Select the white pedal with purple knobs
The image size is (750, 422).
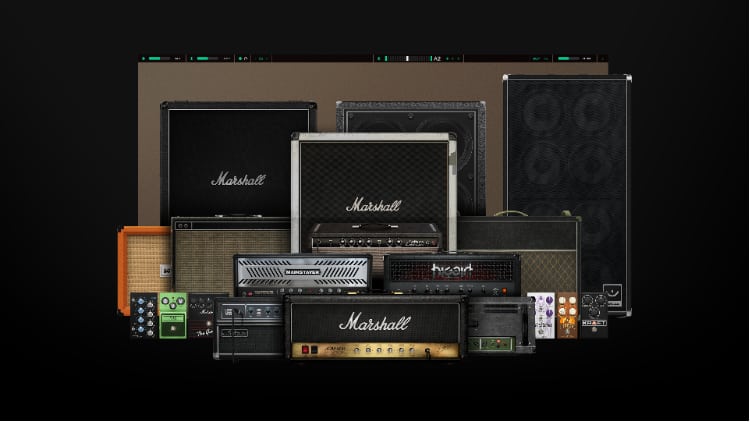pyautogui.click(x=541, y=316)
